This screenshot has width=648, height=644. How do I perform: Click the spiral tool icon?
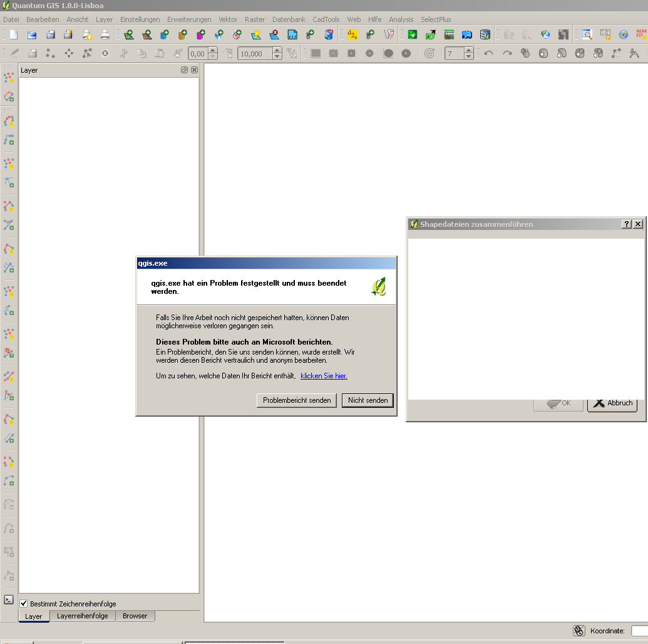point(429,53)
